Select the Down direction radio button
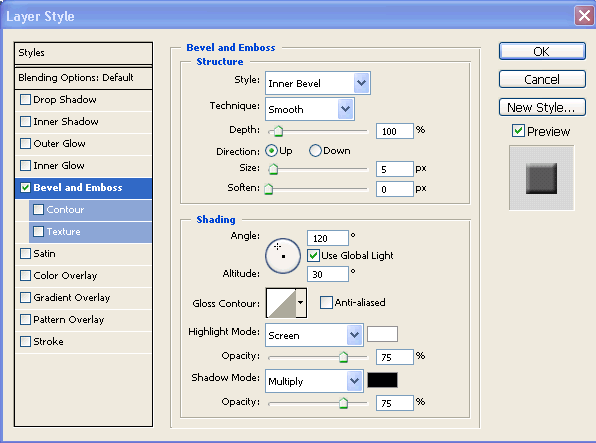 pos(315,151)
